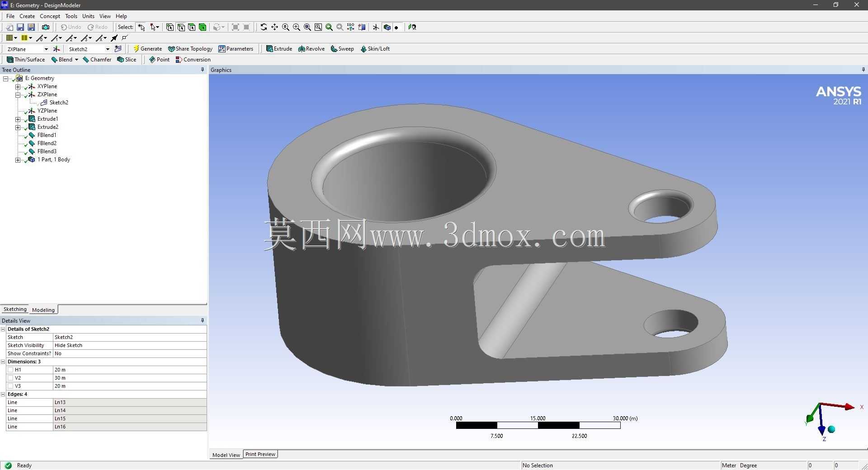Image resolution: width=868 pixels, height=470 pixels.
Task: Open the Tools menu
Action: [x=71, y=16]
